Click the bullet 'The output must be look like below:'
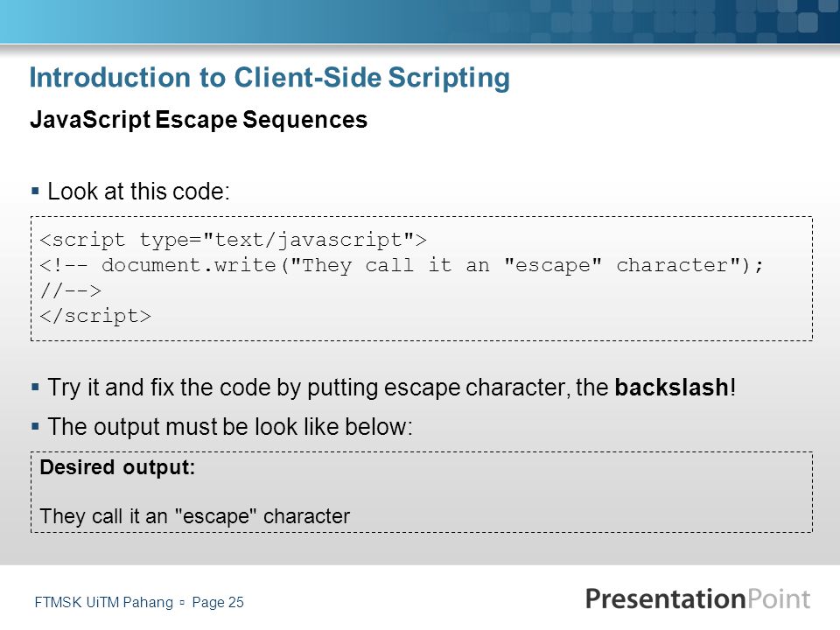The image size is (840, 630). tap(230, 427)
